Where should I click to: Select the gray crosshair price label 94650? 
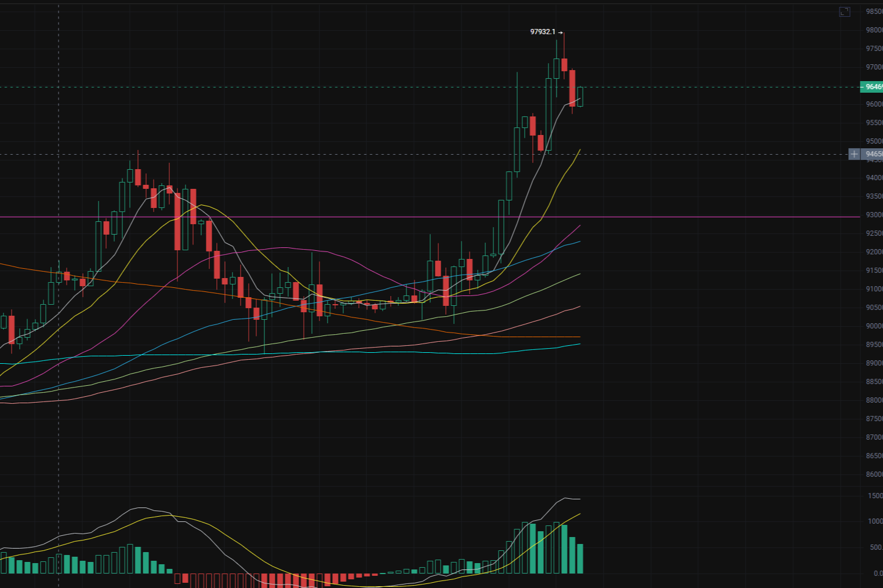[x=873, y=154]
